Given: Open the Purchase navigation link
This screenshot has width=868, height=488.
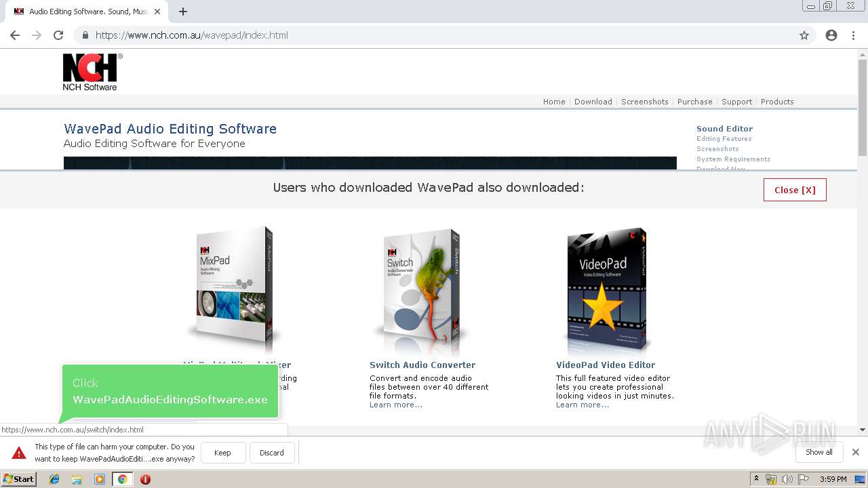Looking at the screenshot, I should tap(695, 102).
